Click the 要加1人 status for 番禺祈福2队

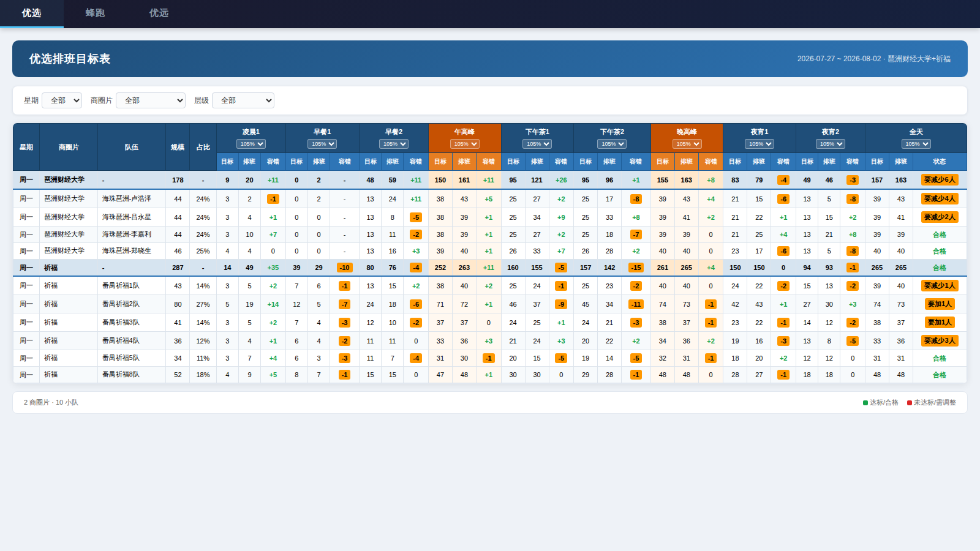tap(940, 304)
